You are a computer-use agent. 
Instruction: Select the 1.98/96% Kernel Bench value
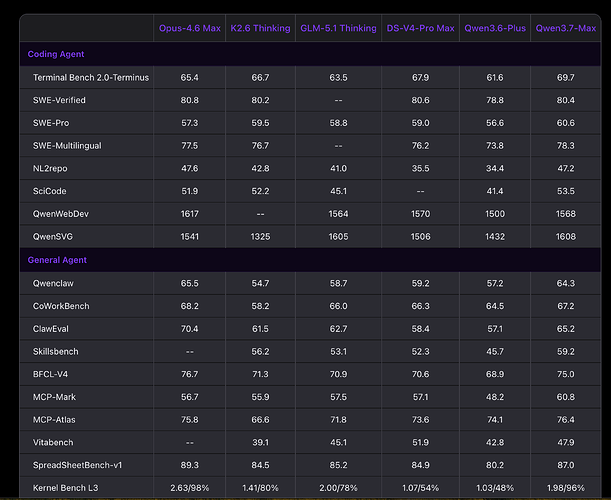[566, 488]
